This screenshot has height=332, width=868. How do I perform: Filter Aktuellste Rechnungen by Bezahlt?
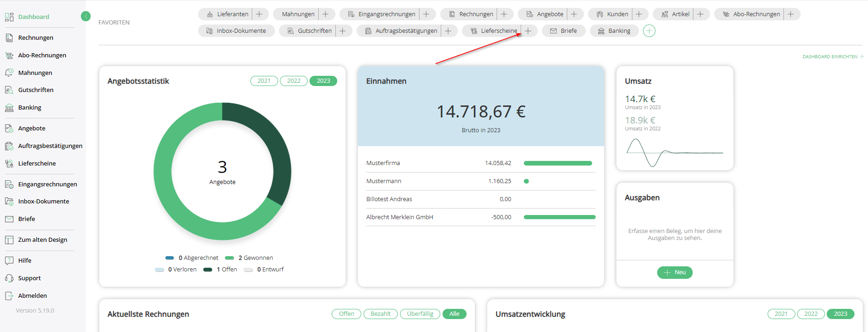pyautogui.click(x=381, y=314)
